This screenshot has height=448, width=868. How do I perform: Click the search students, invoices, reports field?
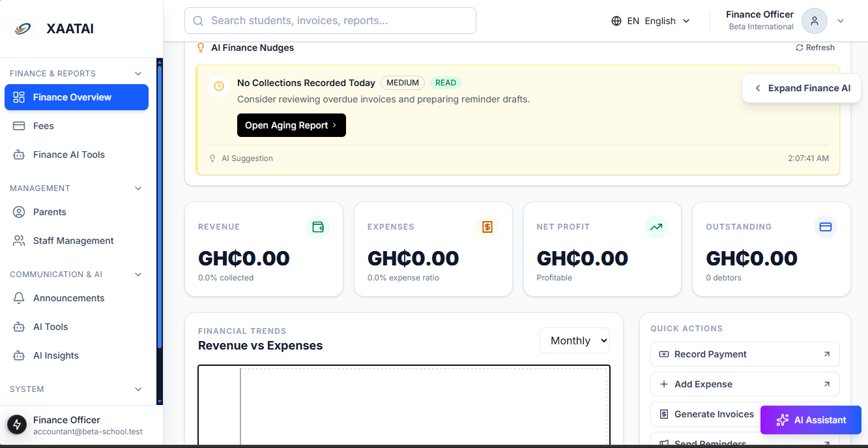[330, 21]
